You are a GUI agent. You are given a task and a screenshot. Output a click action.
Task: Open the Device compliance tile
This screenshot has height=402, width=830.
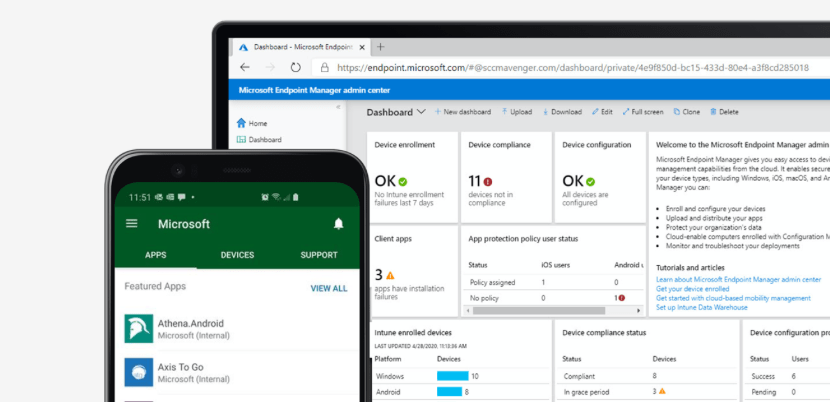coord(506,177)
